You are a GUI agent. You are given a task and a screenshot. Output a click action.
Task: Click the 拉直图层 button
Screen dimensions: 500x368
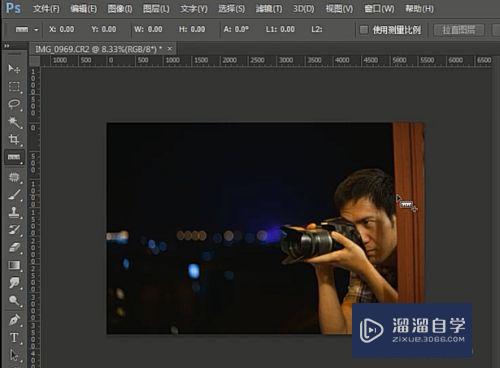pyautogui.click(x=459, y=30)
